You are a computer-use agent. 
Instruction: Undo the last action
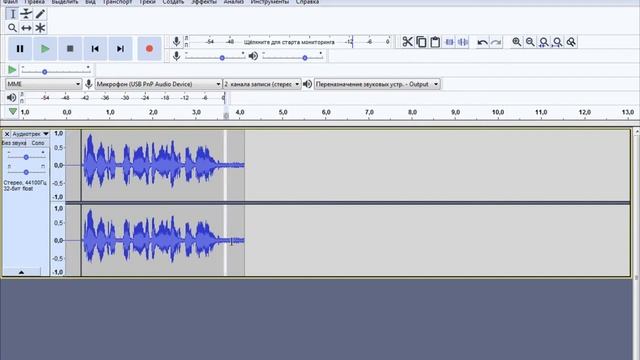[x=482, y=42]
